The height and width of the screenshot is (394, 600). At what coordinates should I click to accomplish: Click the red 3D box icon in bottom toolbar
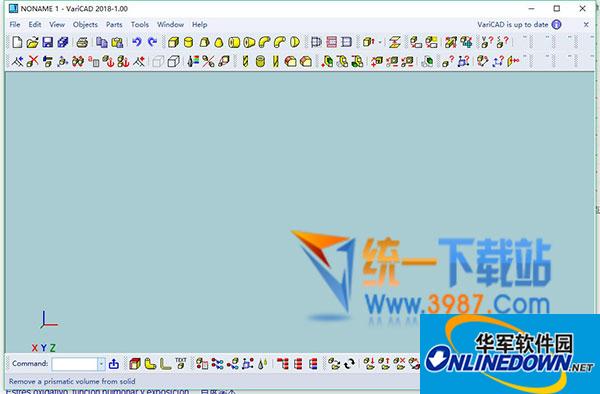[x=135, y=363]
